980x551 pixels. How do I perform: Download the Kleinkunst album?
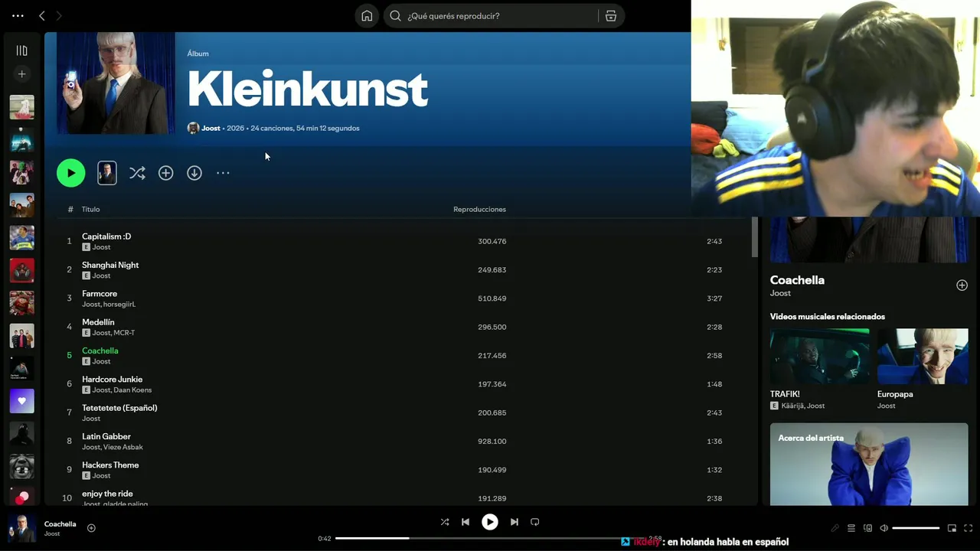(194, 173)
